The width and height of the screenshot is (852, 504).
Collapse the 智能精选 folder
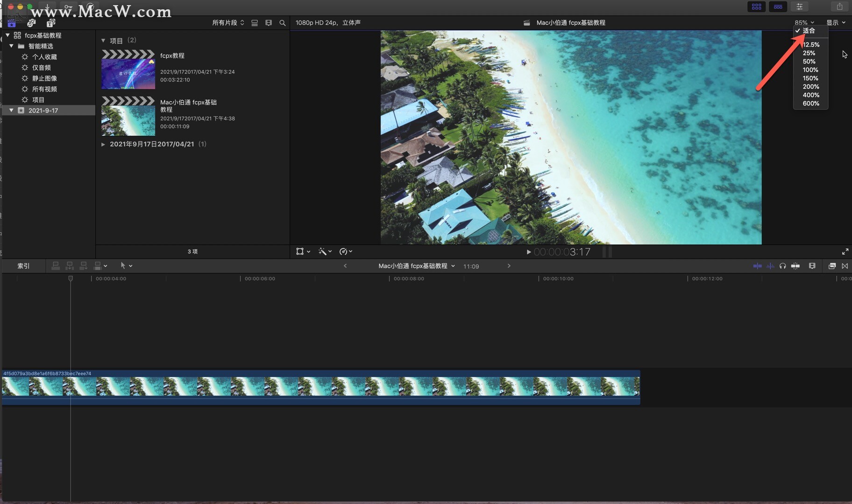(x=12, y=46)
